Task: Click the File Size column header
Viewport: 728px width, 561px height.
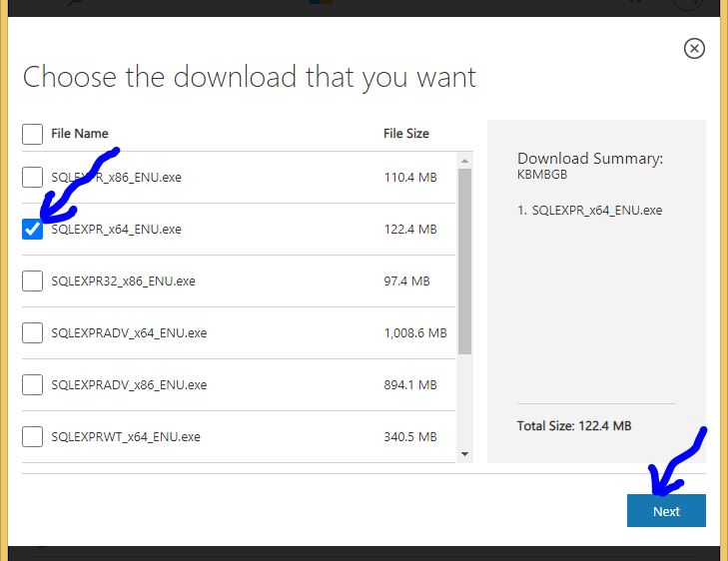Action: pyautogui.click(x=406, y=134)
